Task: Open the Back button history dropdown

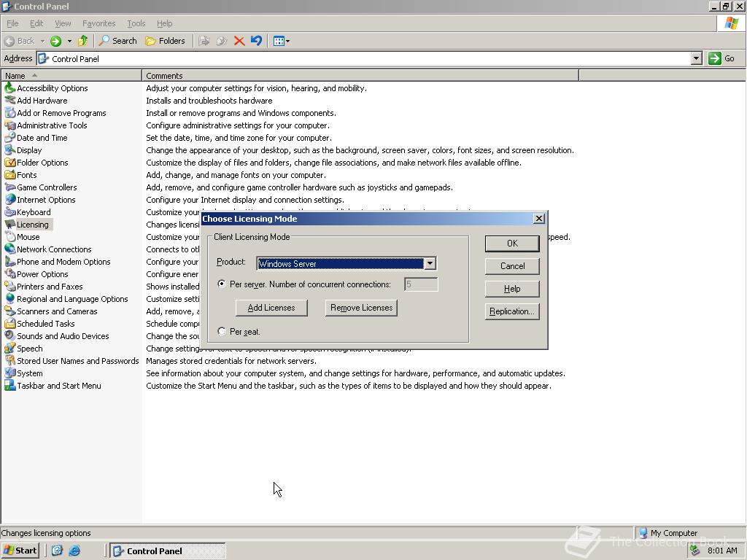Action: pos(42,41)
